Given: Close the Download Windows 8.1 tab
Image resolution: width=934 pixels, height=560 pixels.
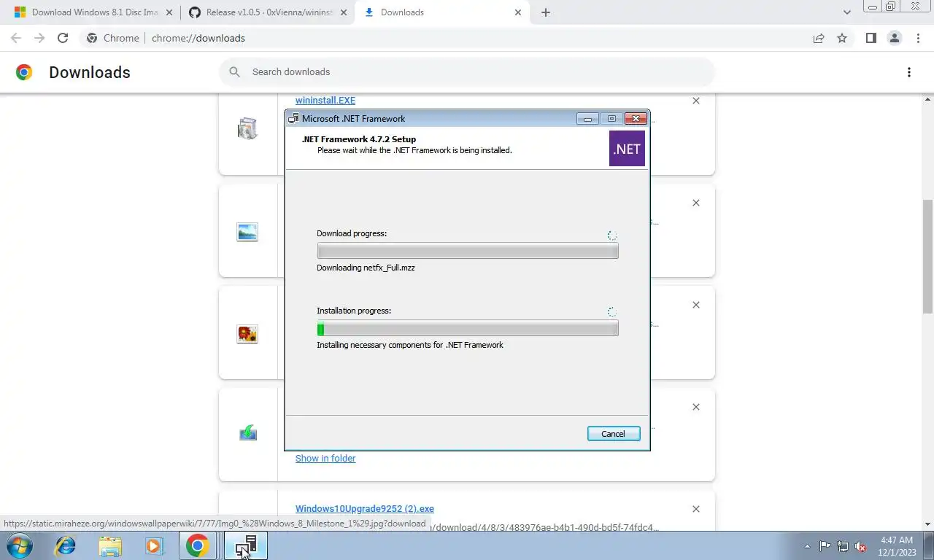Looking at the screenshot, I should [169, 12].
